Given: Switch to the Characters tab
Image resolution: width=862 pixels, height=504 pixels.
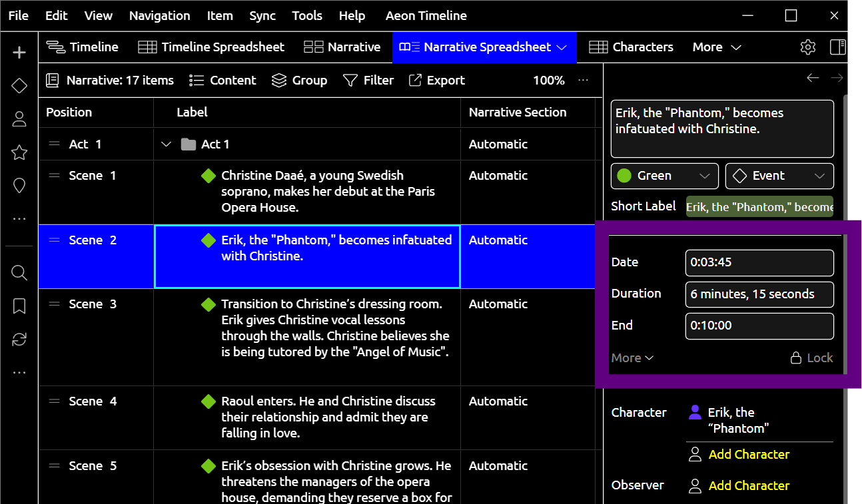Looking at the screenshot, I should (632, 47).
